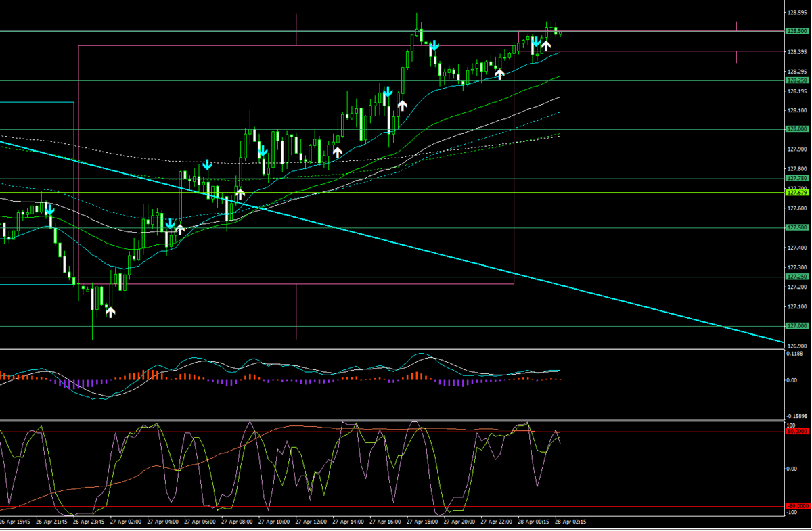The image size is (812, 531).
Task: Click the 127.000 price level label
Action: tap(797, 326)
